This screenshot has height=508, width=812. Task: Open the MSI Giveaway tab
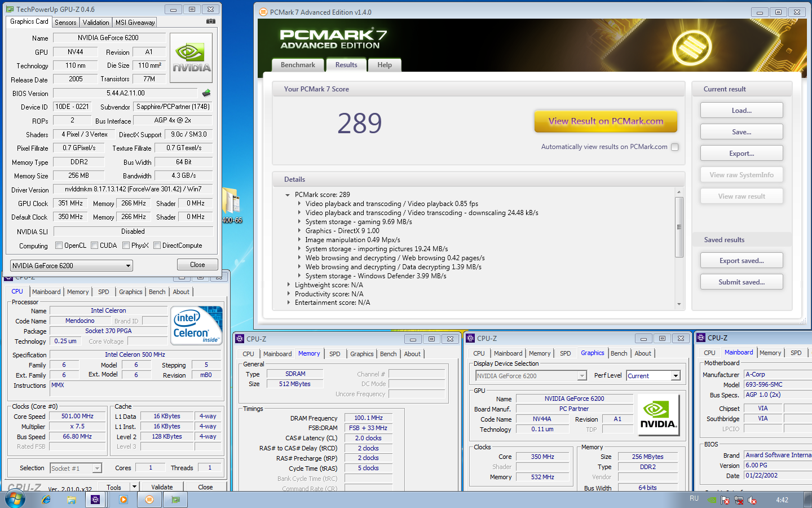135,23
